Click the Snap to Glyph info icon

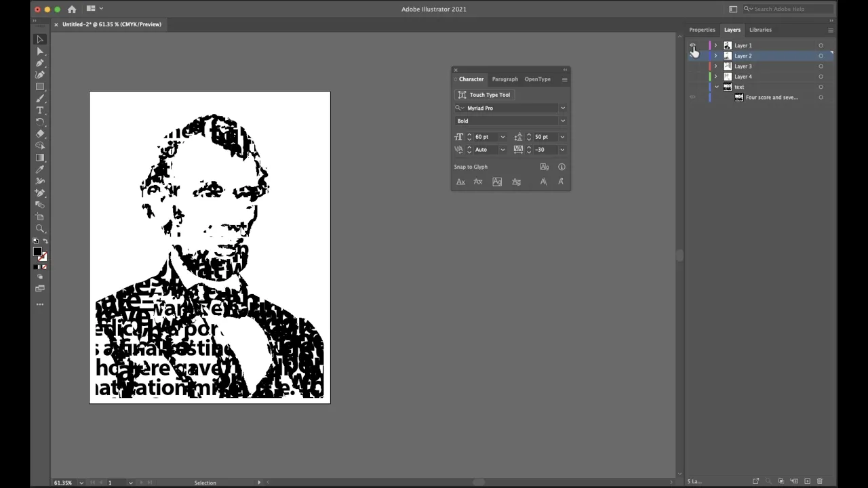tap(561, 167)
